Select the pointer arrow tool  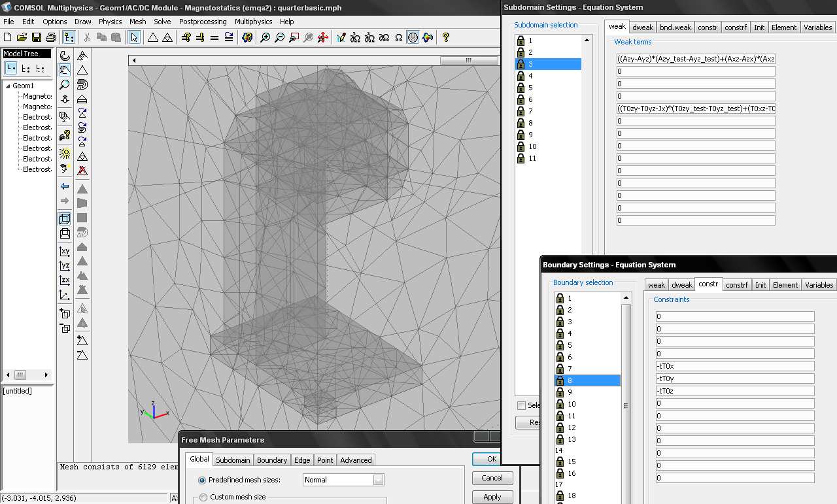[134, 38]
